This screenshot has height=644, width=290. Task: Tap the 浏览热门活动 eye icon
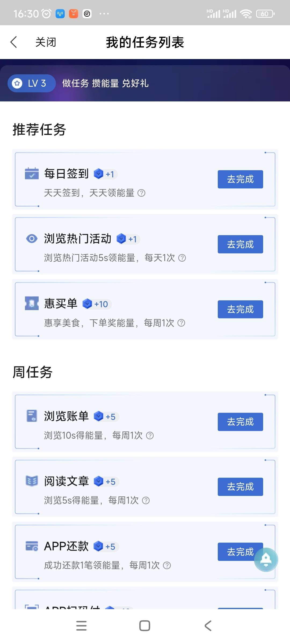(32, 238)
